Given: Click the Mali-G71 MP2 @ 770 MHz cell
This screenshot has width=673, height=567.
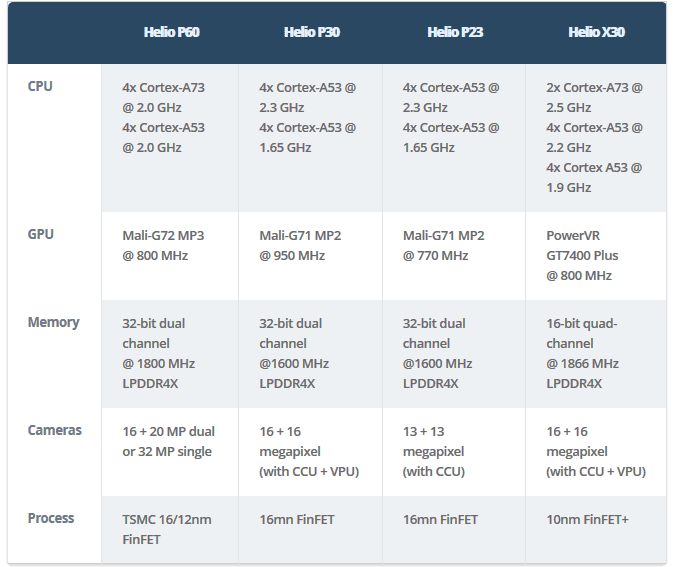Looking at the screenshot, I should 454,256.
